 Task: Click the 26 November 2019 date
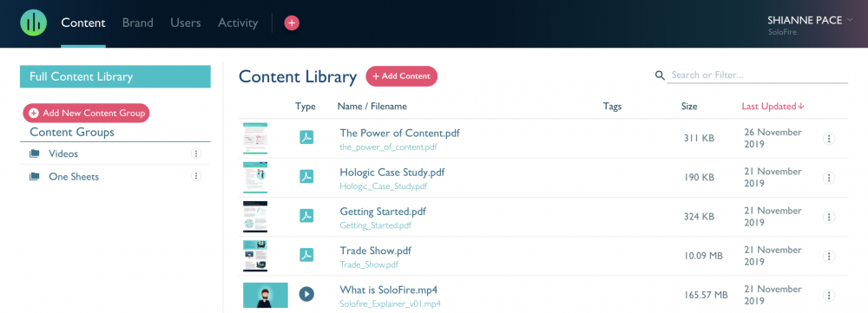[x=772, y=138]
